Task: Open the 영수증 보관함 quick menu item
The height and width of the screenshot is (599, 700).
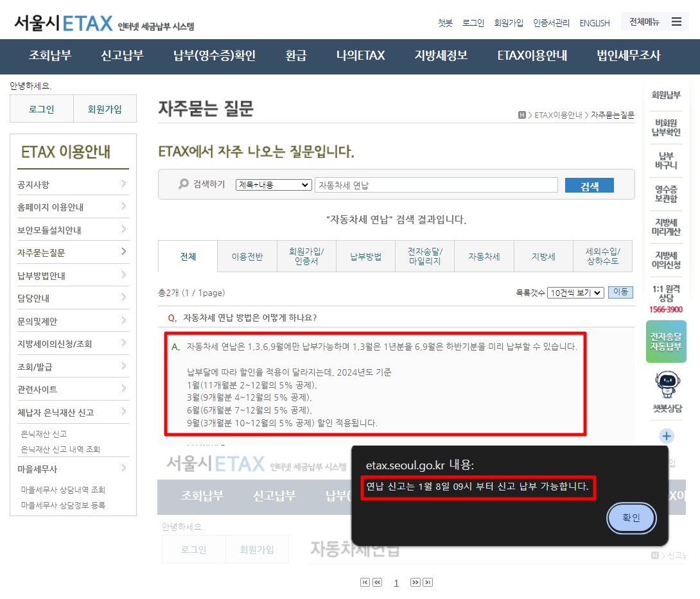Action: click(666, 191)
